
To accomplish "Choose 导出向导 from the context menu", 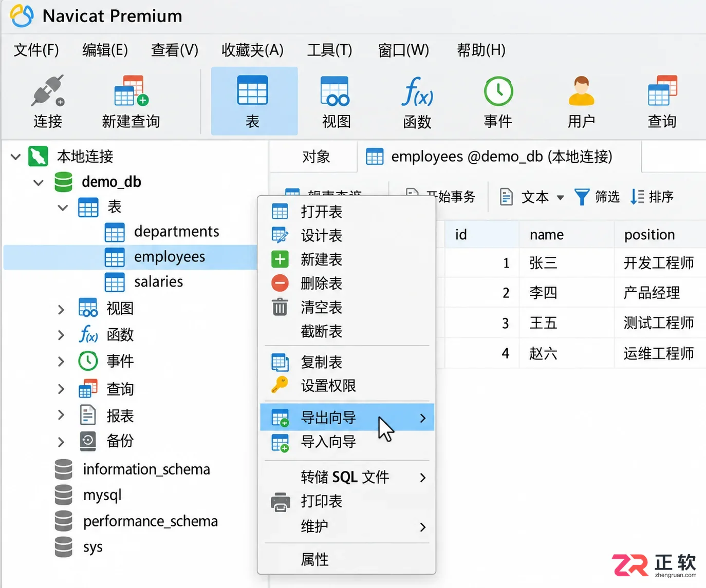I will (x=347, y=418).
